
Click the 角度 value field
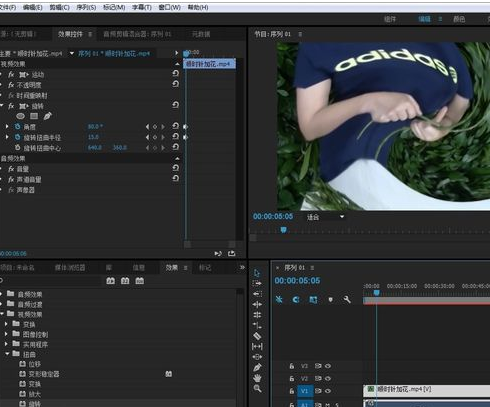pyautogui.click(x=95, y=127)
